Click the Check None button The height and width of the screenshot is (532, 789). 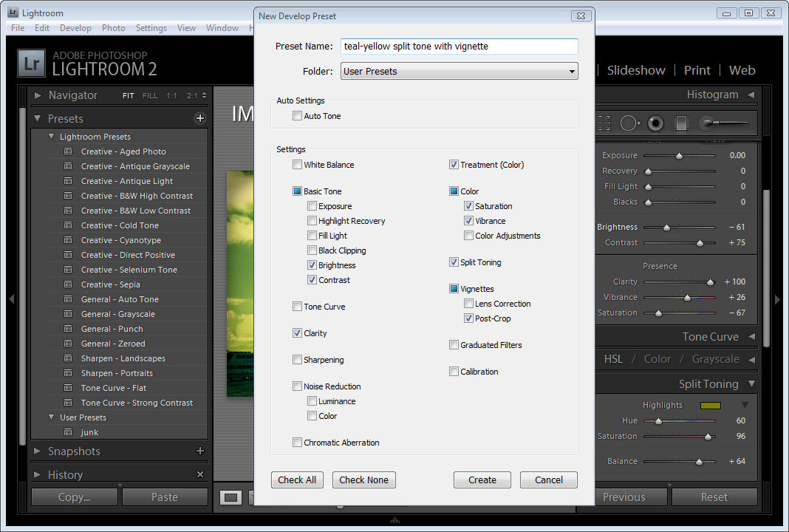click(363, 480)
